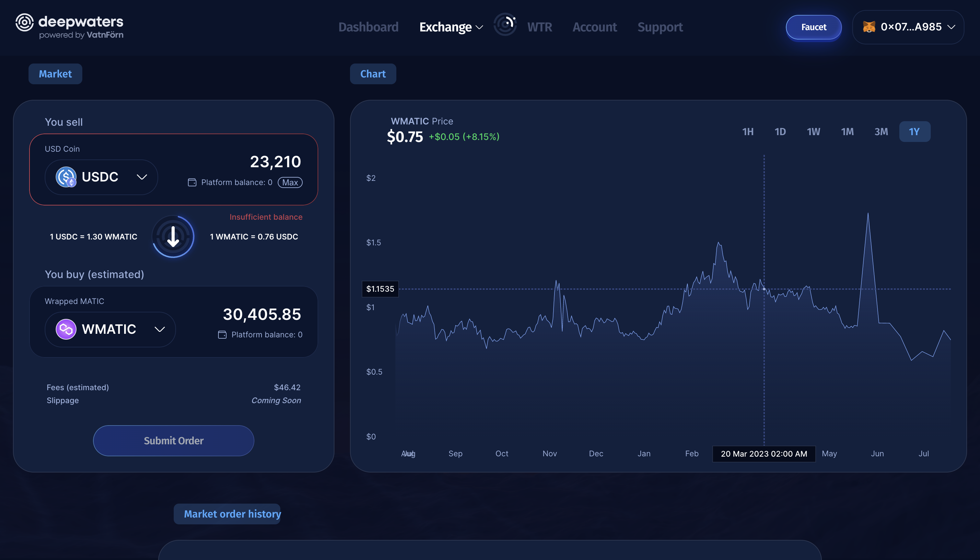Swap direction with the down-arrow circle button

(173, 237)
